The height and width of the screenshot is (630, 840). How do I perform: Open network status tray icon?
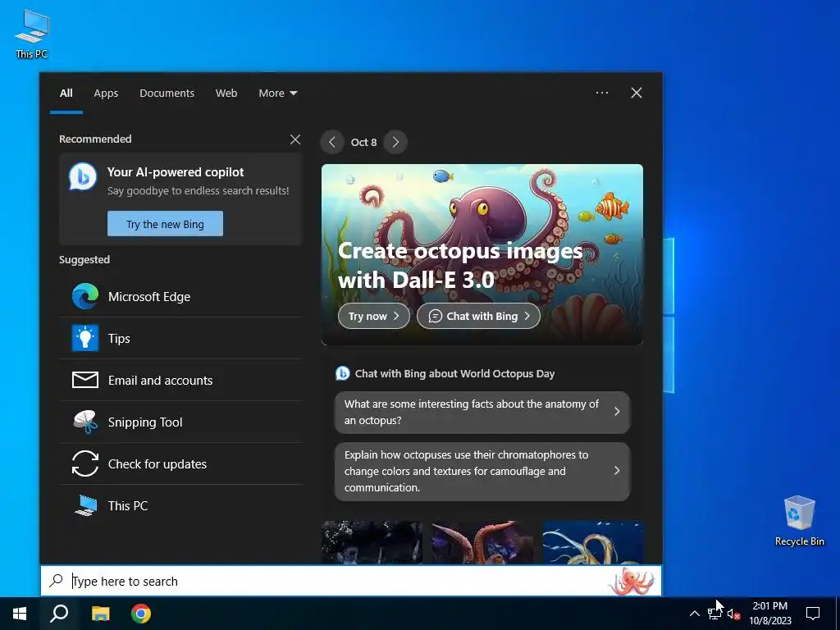(x=714, y=614)
